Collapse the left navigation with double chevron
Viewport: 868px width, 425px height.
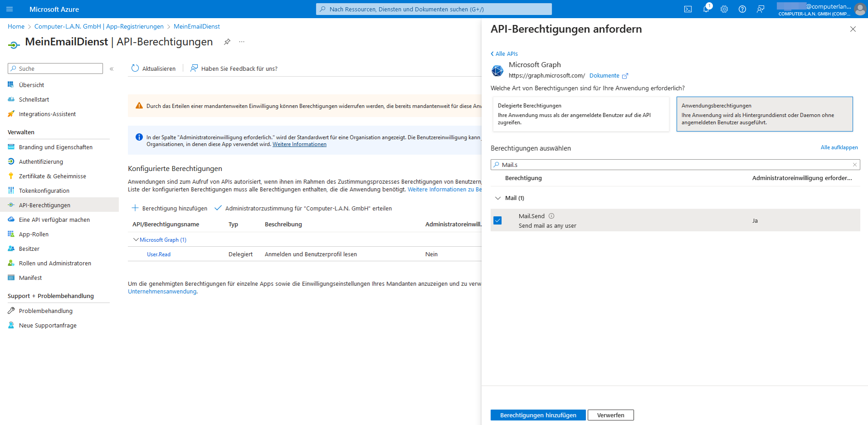(112, 69)
